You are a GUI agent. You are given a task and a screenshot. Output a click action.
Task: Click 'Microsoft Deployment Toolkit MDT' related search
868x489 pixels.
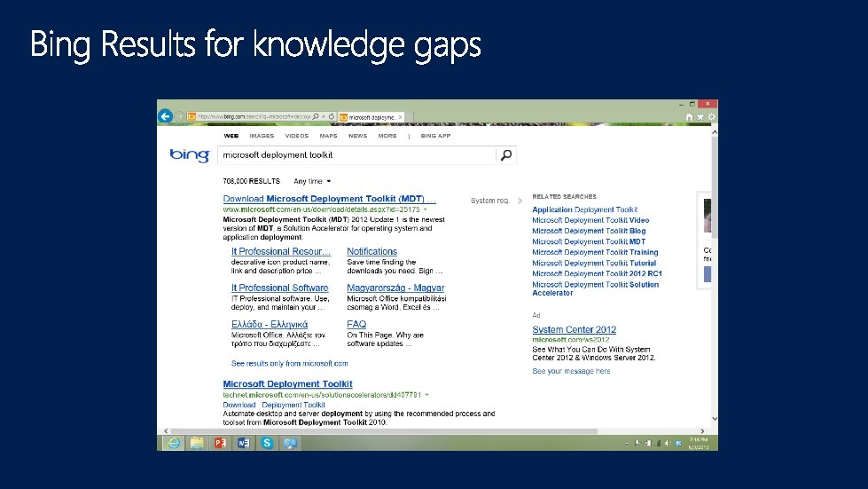point(589,242)
